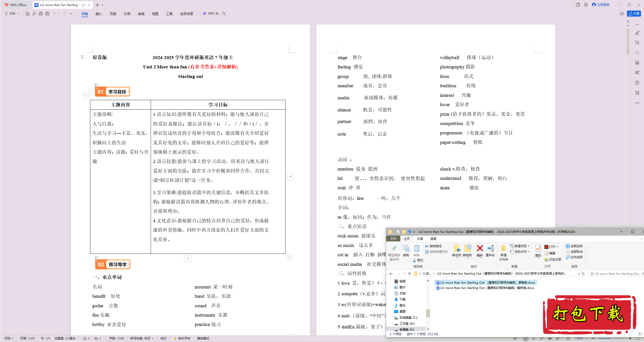Collapse the Explorer ribbon chevron

(641, 239)
